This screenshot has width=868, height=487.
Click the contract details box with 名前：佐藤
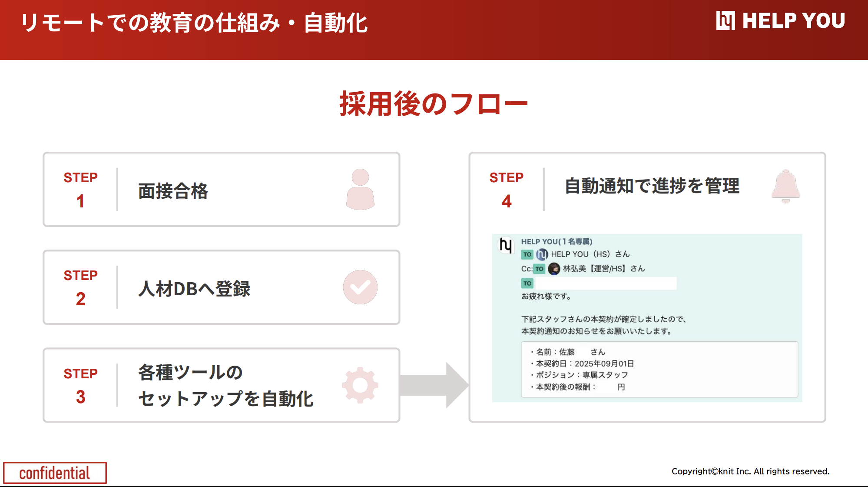pyautogui.click(x=659, y=369)
